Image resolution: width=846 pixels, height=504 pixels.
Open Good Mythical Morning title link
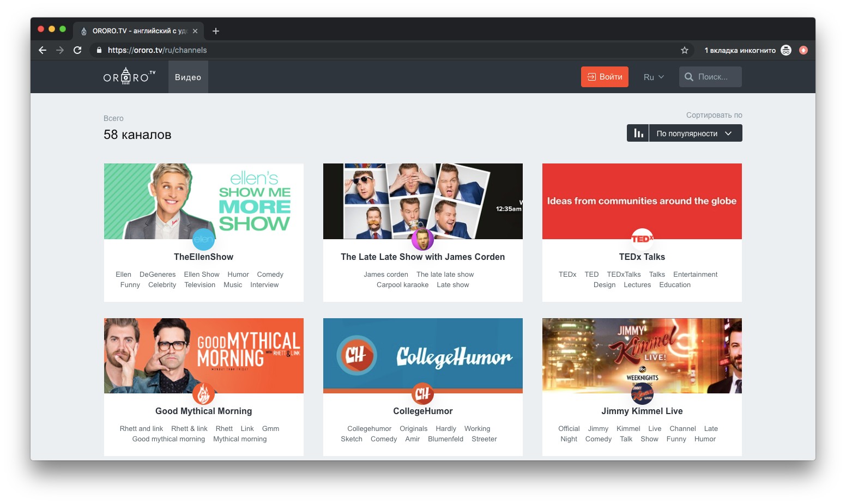click(204, 411)
